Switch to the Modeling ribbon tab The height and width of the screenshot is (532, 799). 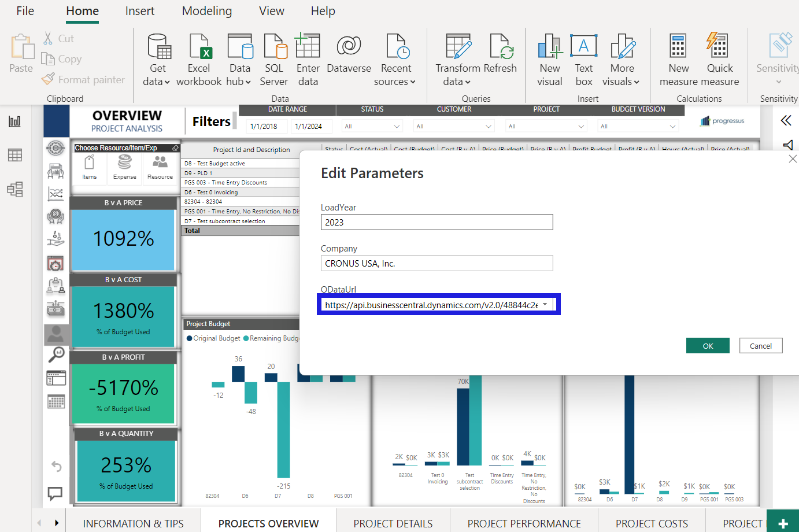[x=206, y=10]
